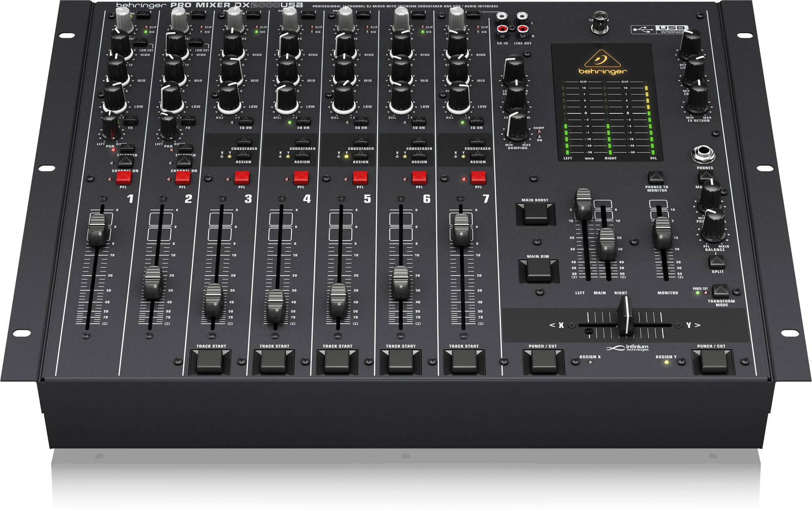Viewport: 812px width, 511px height.
Task: Toggle channel 7 crossfader Assign button
Action: point(477,155)
